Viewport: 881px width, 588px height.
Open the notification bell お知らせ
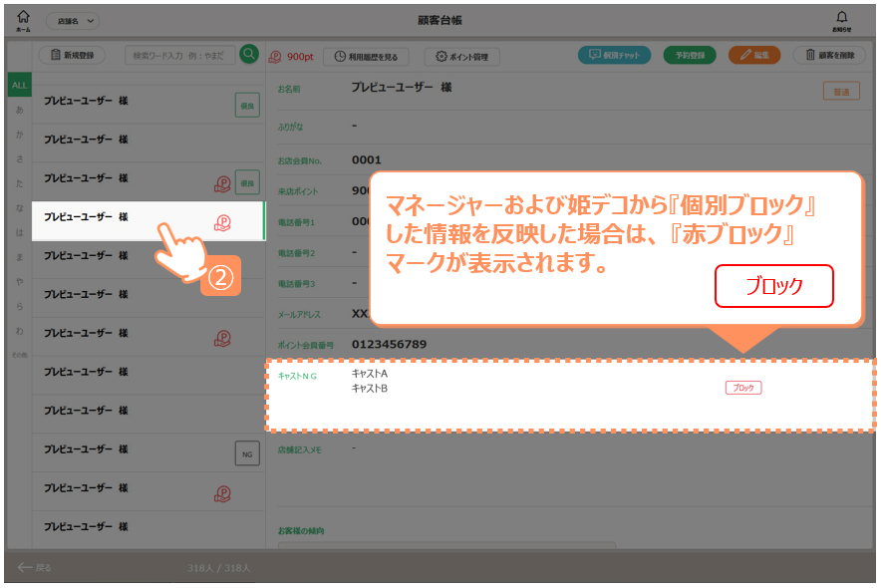coord(842,20)
